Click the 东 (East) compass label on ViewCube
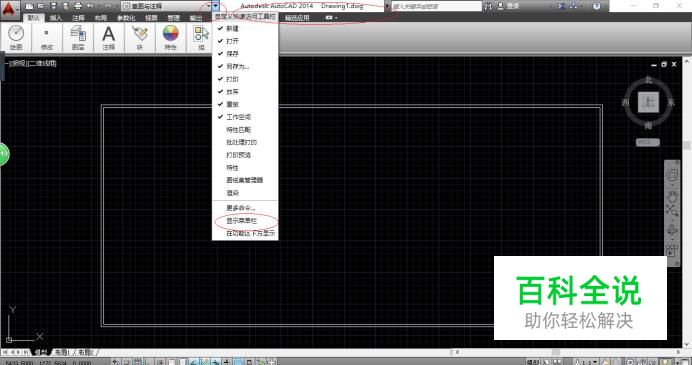The image size is (692, 365). [x=671, y=102]
